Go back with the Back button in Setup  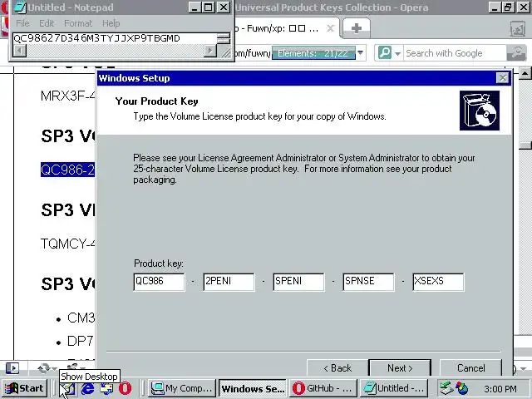pyautogui.click(x=337, y=367)
